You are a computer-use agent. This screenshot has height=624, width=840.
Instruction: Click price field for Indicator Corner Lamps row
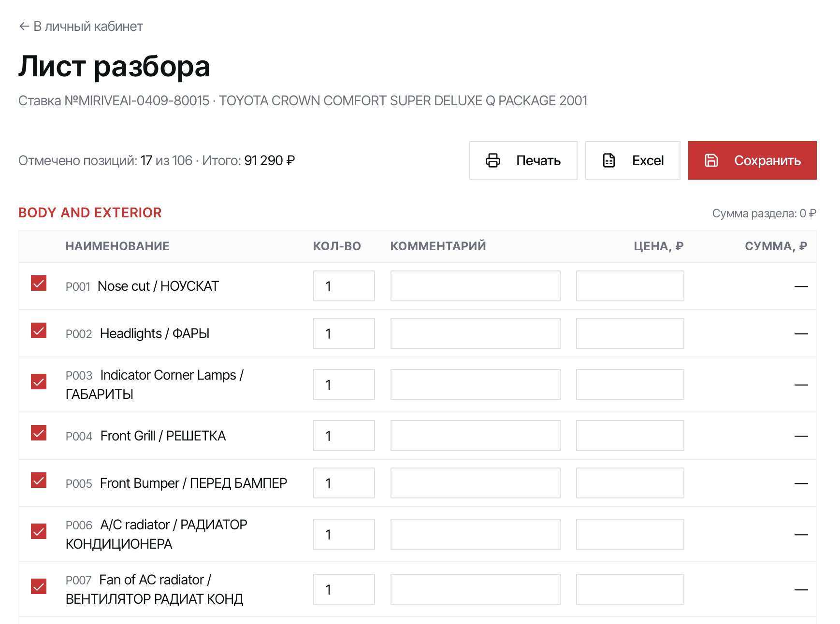pos(630,384)
